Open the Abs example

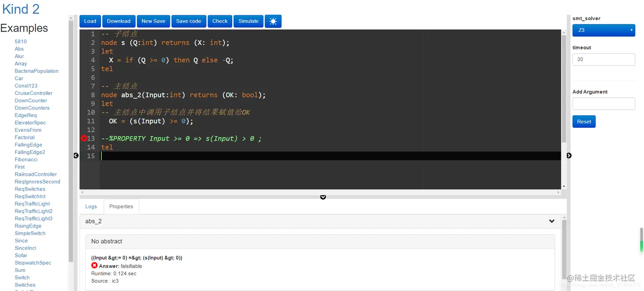click(19, 49)
